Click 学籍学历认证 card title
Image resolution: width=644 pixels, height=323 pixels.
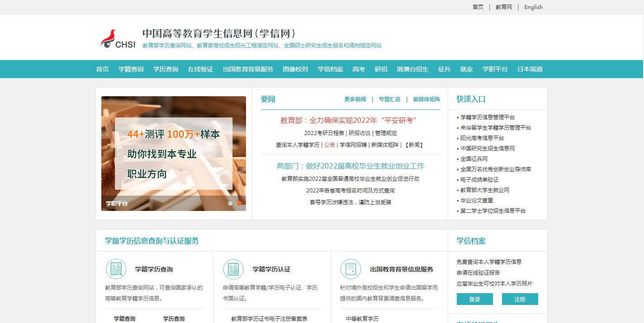[x=271, y=269]
